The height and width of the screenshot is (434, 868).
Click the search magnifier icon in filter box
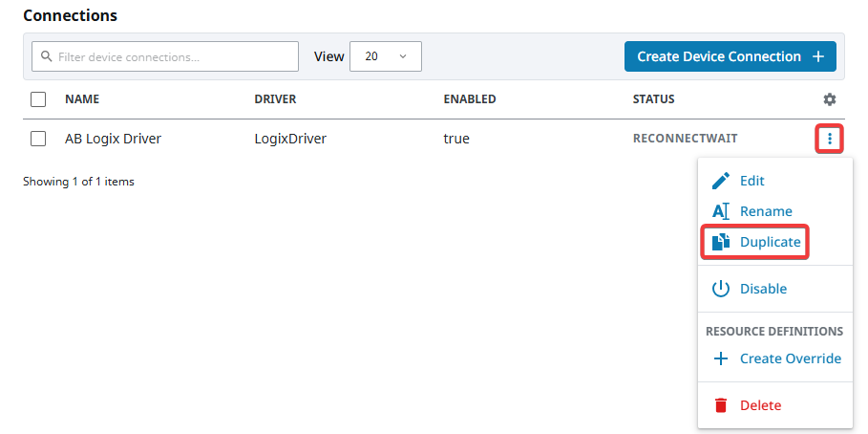[47, 56]
